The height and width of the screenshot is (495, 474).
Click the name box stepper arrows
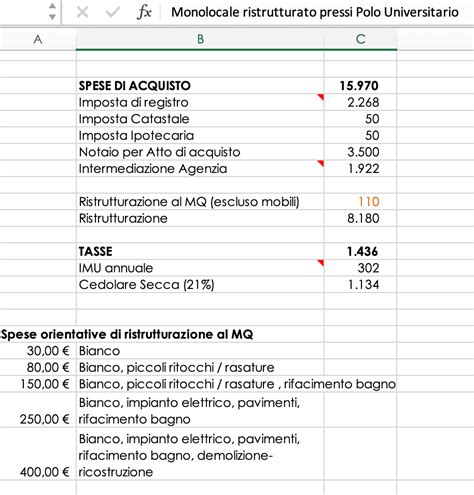(x=52, y=12)
